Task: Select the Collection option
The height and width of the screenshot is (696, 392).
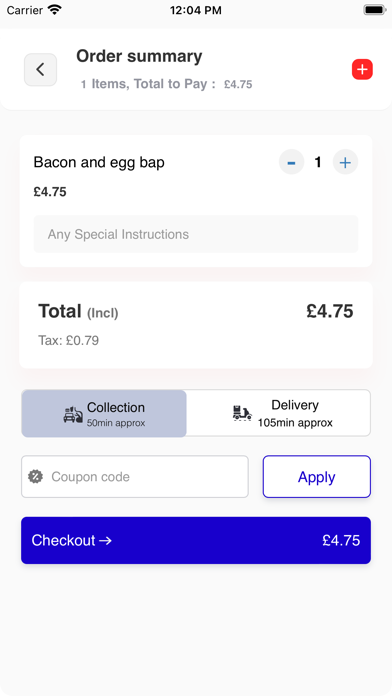Action: click(x=104, y=414)
